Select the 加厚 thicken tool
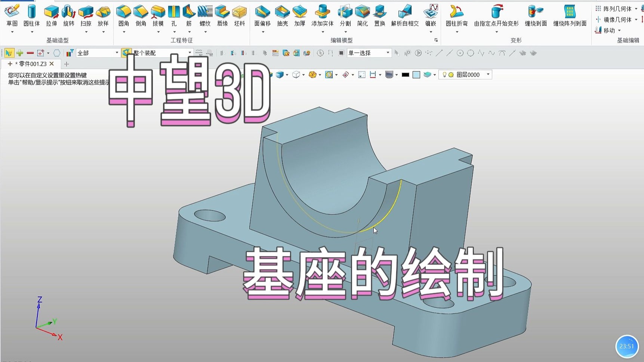 (x=299, y=16)
